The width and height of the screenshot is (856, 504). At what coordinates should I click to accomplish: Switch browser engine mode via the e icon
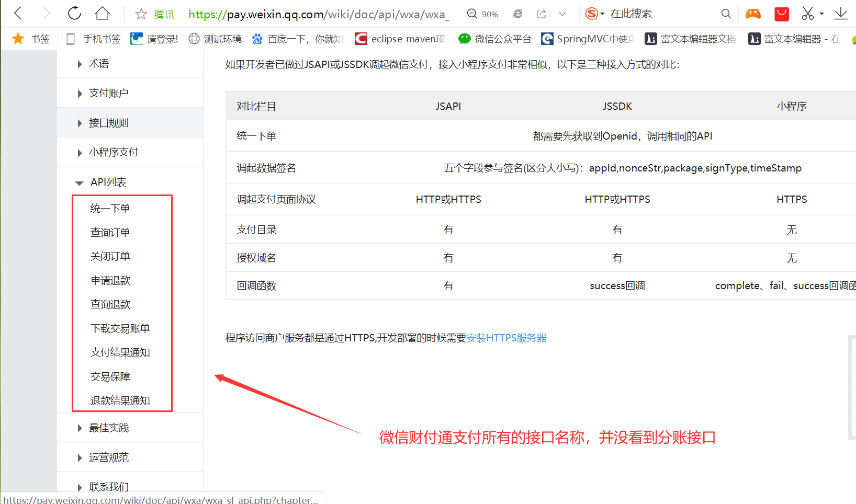(x=517, y=14)
